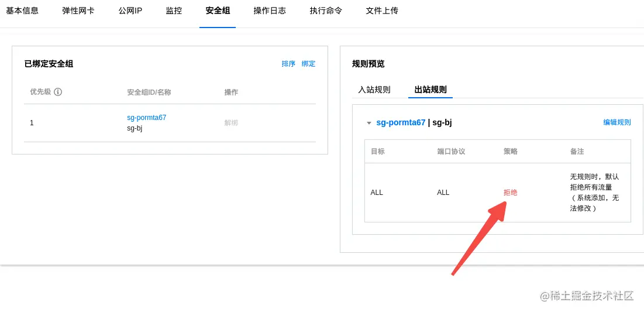Click the 安全组ID/名称 column header
The width and height of the screenshot is (644, 312).
[x=149, y=92]
